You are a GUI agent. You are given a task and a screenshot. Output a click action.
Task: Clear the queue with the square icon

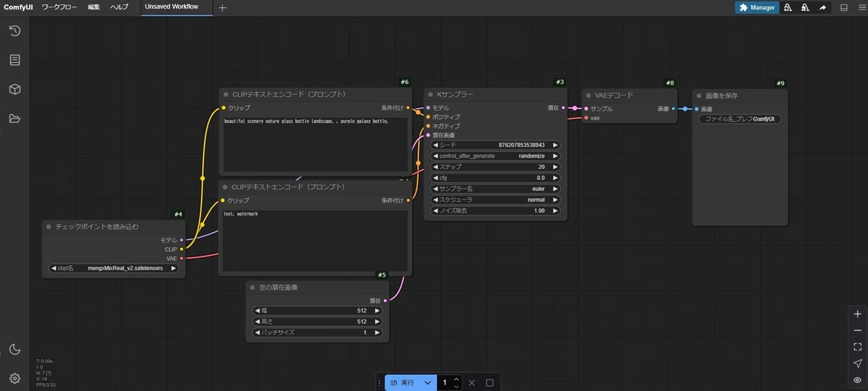[x=490, y=382]
